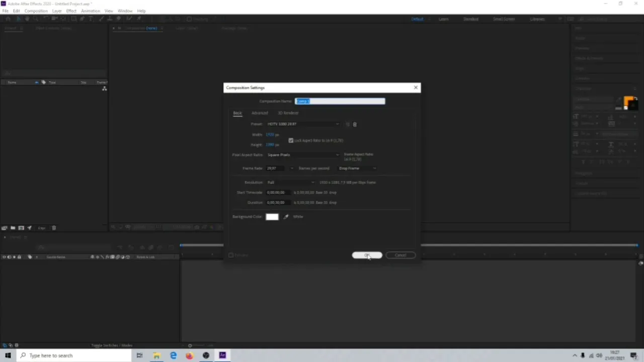This screenshot has width=644, height=362.
Task: Click the delete trash icon in Project panel
Action: (54, 228)
